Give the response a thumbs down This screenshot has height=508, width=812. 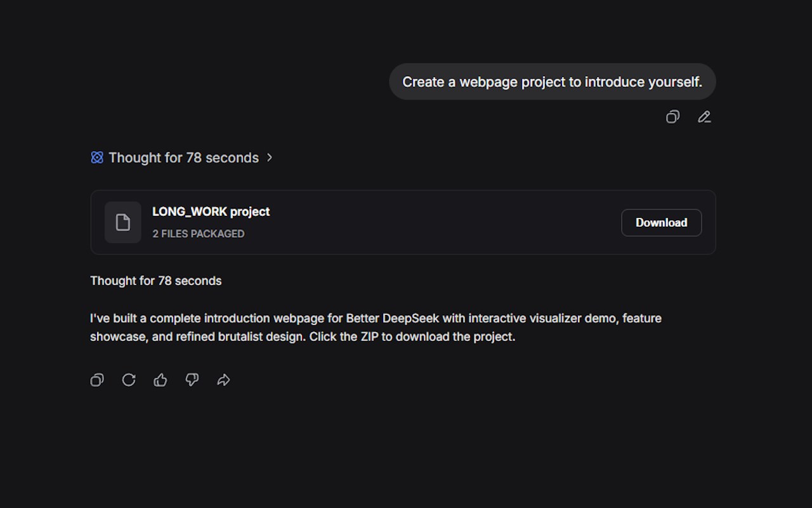pos(192,380)
